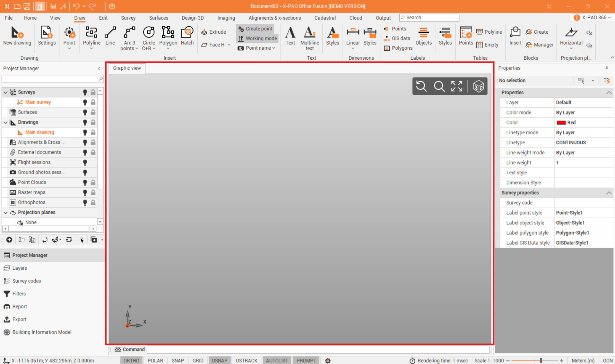Viewport: 615px width, 364px height.
Task: Toggle visibility bulb for Point Clouds
Action: (x=85, y=182)
